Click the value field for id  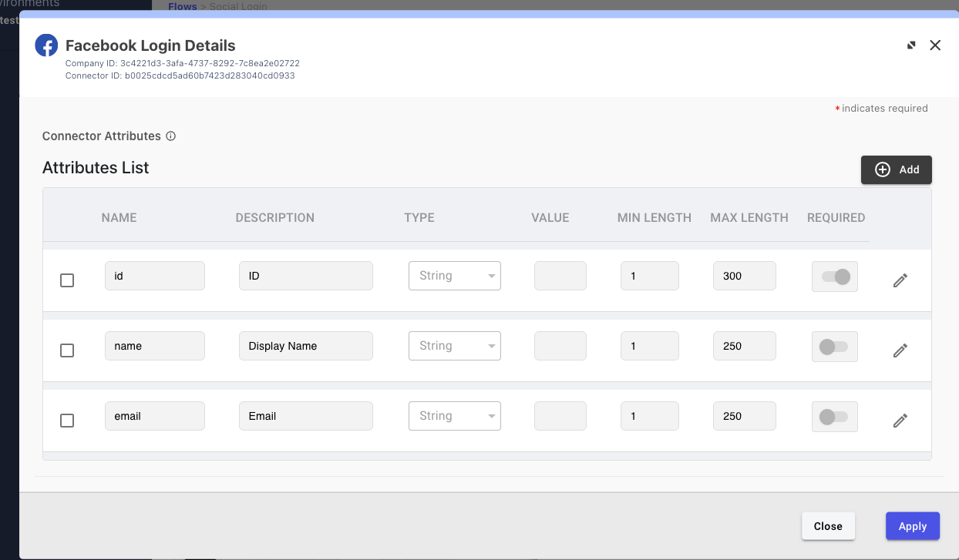click(560, 276)
